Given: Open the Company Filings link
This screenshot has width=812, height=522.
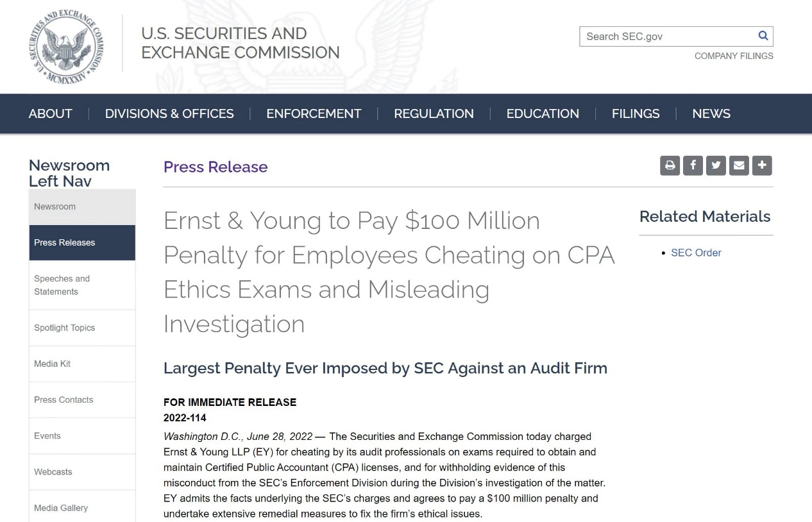Looking at the screenshot, I should (x=734, y=56).
